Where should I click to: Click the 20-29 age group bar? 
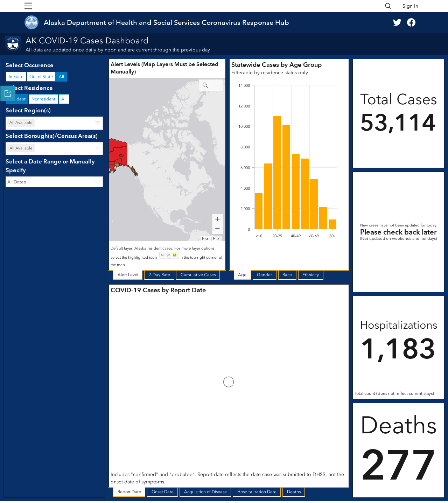tap(277, 173)
